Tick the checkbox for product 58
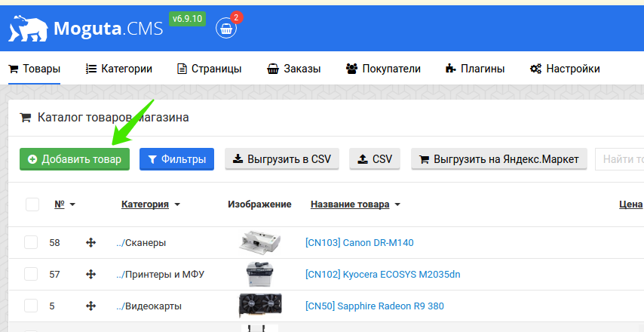Screen dimensions: 644x332 click(x=31, y=242)
